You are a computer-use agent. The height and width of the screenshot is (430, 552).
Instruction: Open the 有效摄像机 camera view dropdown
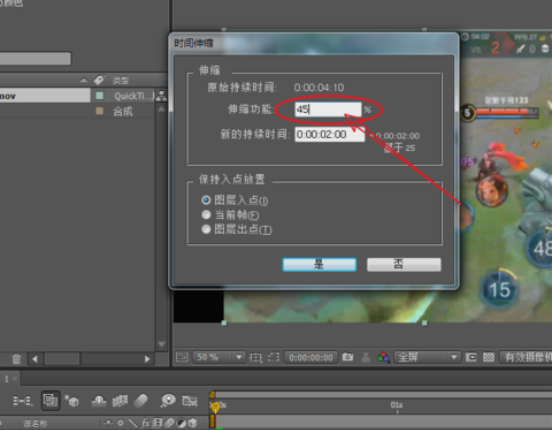(526, 357)
